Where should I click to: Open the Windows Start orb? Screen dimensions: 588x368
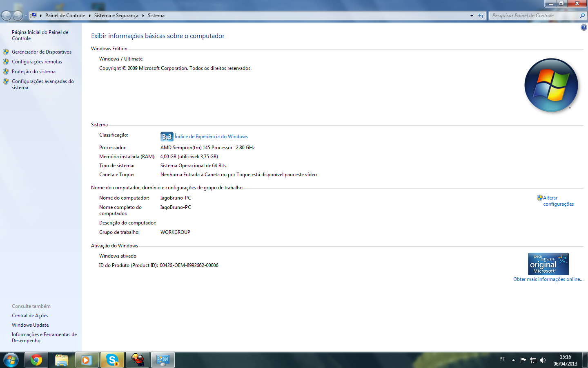pos(11,360)
